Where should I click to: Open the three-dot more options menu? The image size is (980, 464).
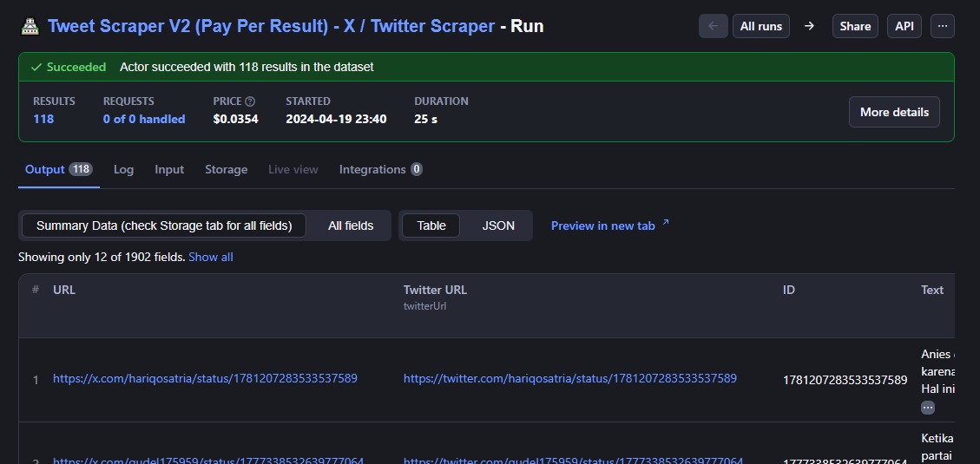click(x=943, y=26)
